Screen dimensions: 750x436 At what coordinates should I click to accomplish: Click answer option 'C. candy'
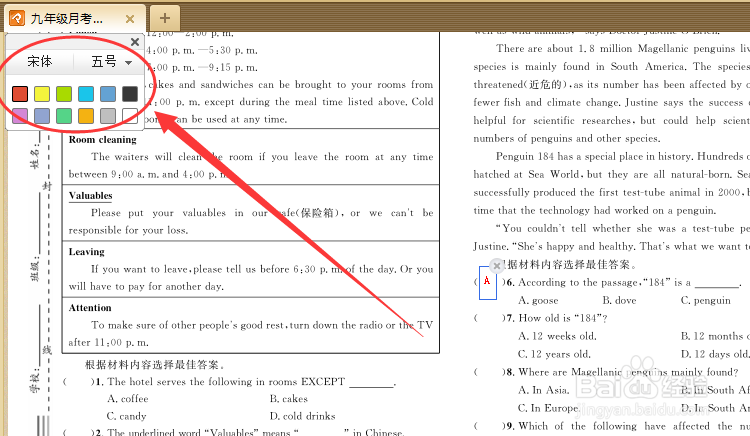127,416
